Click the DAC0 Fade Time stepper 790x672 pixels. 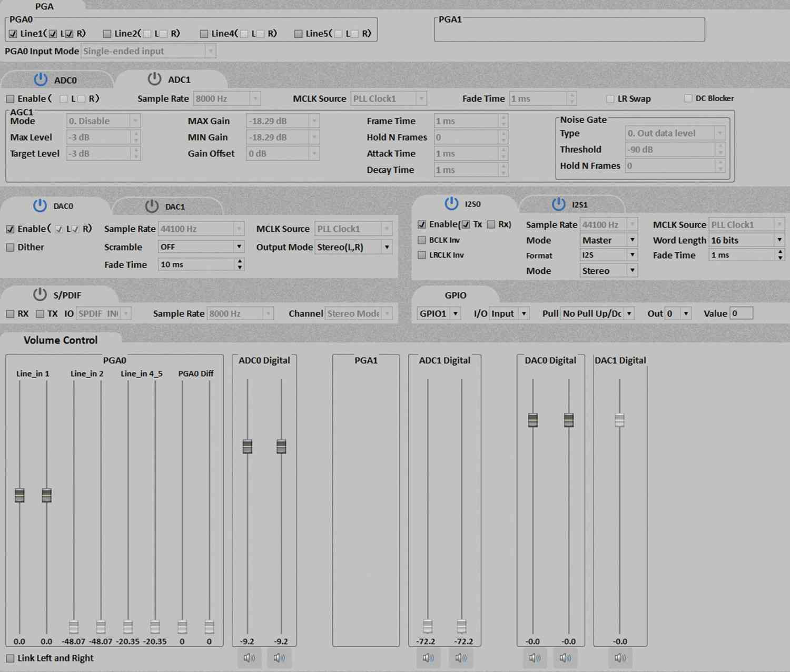coord(240,264)
